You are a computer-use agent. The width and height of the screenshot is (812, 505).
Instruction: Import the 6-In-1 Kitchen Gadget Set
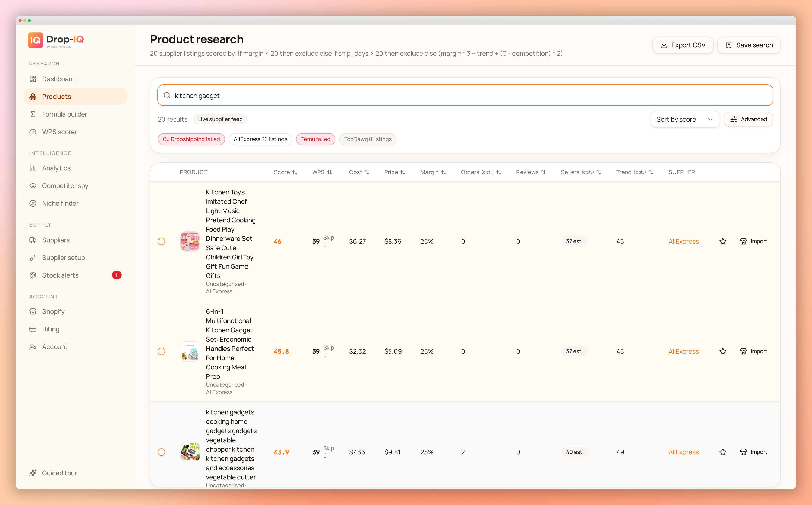click(x=754, y=351)
